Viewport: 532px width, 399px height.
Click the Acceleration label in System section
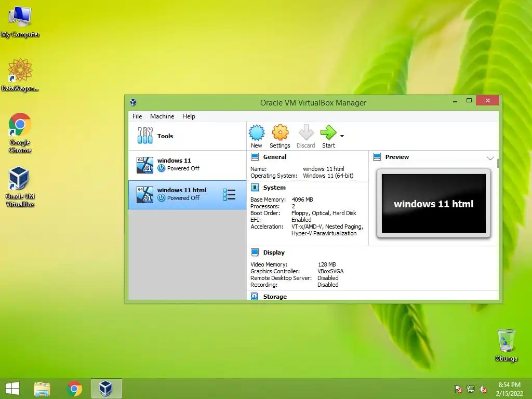(x=267, y=227)
